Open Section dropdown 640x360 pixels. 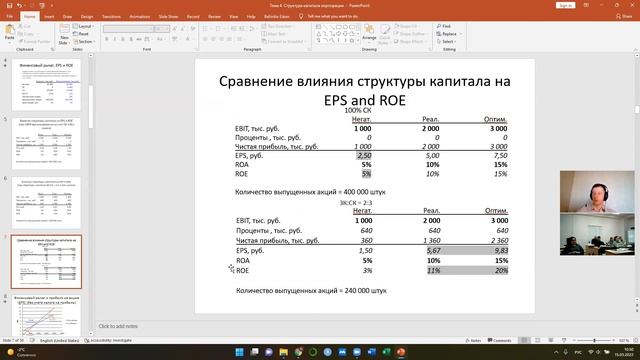point(84,42)
